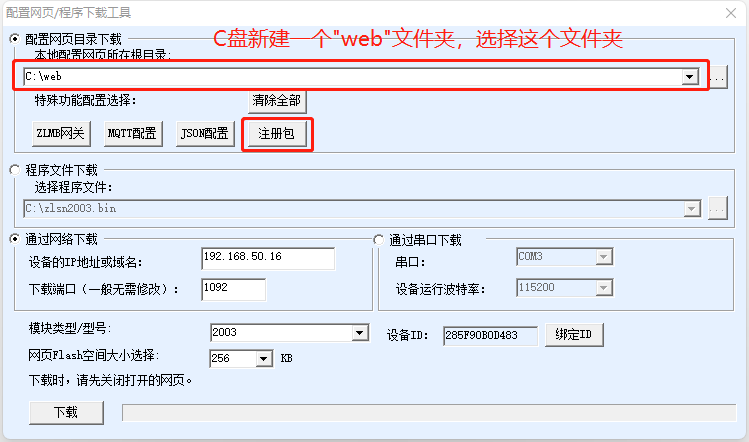
Task: Click the 模块类型/型号 label
Action: (x=70, y=328)
